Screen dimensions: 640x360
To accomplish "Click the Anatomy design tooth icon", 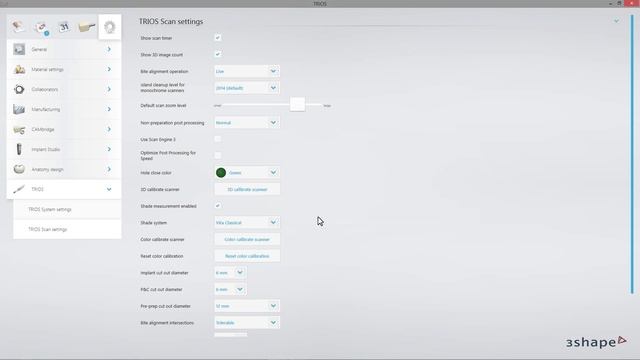I will [x=19, y=169].
